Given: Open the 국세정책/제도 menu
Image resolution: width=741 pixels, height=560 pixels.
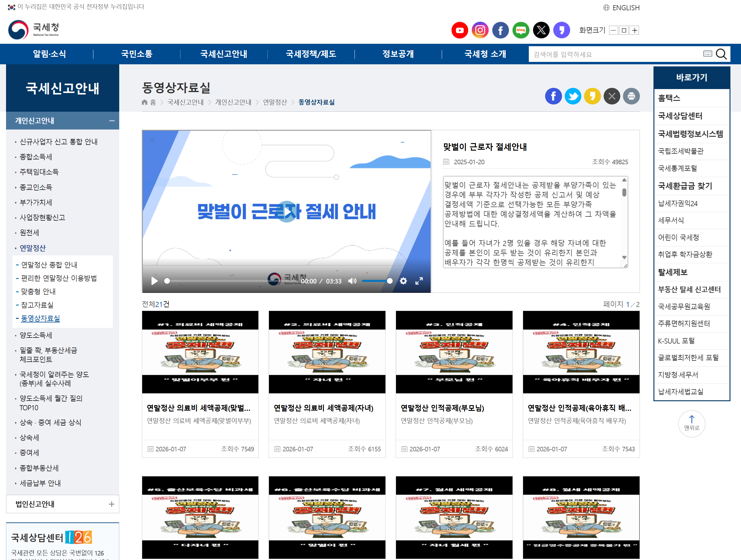Looking at the screenshot, I should click(x=311, y=54).
